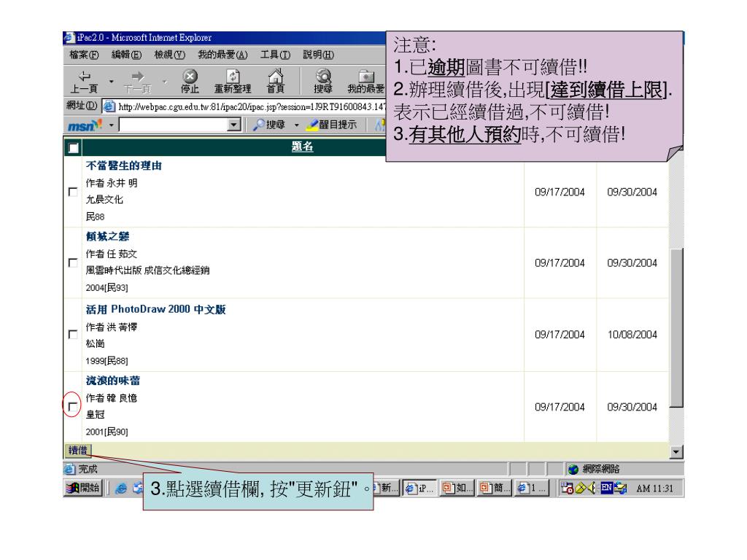Open the book title 傾城之戀
Image resolution: width=747 pixels, height=560 pixels.
coord(108,236)
